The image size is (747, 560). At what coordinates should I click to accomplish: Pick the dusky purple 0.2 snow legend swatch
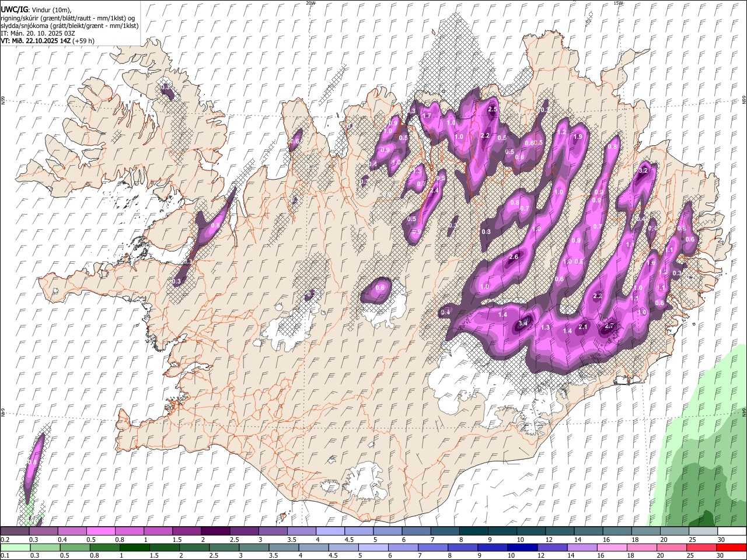coord(15,531)
